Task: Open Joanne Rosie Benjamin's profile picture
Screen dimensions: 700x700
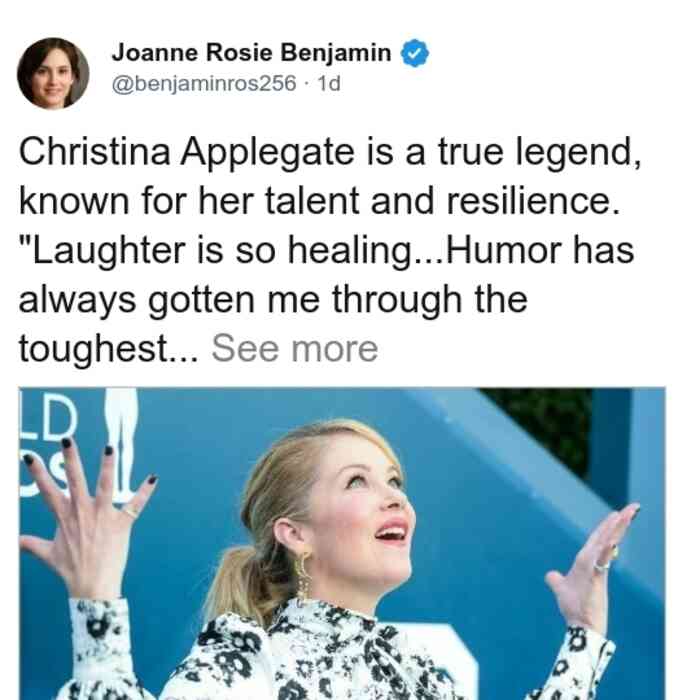Action: (x=53, y=73)
